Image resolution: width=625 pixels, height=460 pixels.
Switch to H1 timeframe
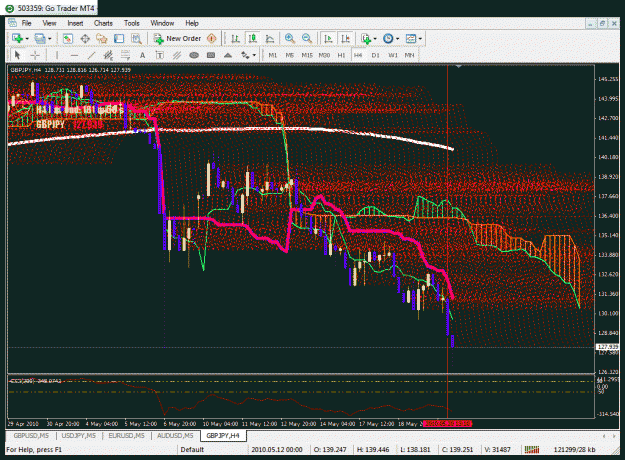click(x=341, y=55)
